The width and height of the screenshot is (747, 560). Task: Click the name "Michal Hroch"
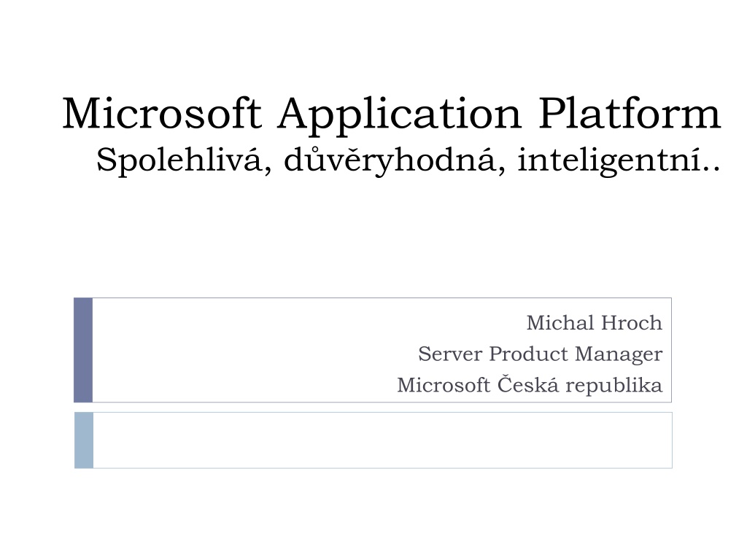click(594, 323)
